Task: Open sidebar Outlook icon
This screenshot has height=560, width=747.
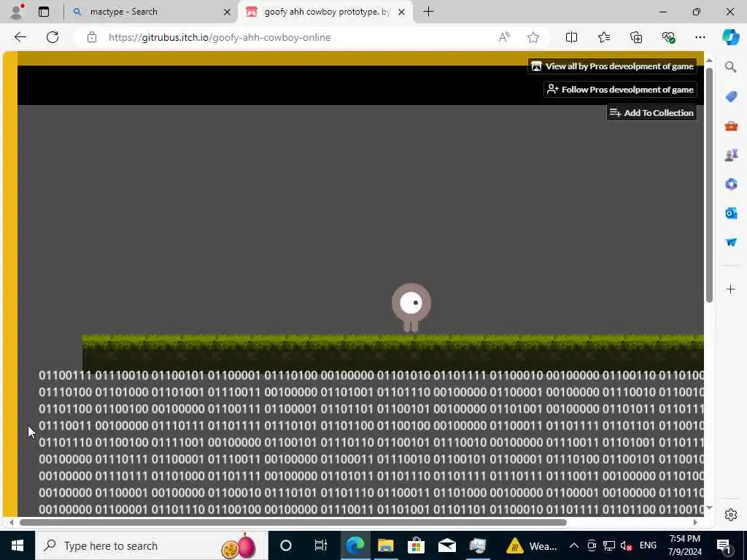Action: [731, 214]
